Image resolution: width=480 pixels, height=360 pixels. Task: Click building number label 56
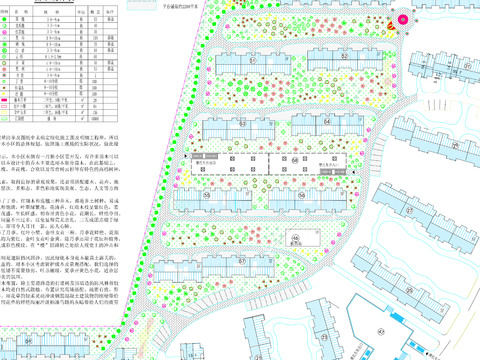pyautogui.click(x=302, y=195)
